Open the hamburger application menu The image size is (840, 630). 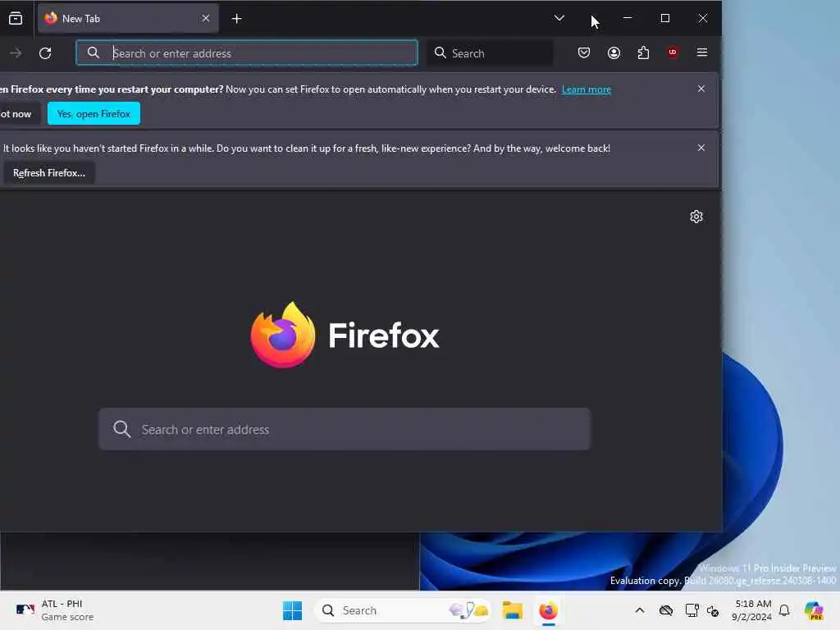(x=702, y=52)
